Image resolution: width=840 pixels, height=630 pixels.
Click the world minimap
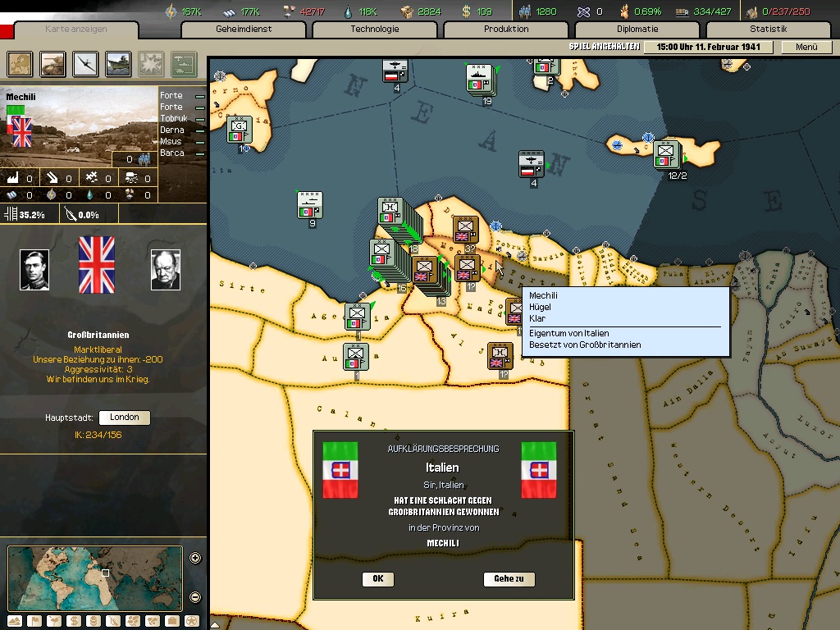[x=94, y=577]
